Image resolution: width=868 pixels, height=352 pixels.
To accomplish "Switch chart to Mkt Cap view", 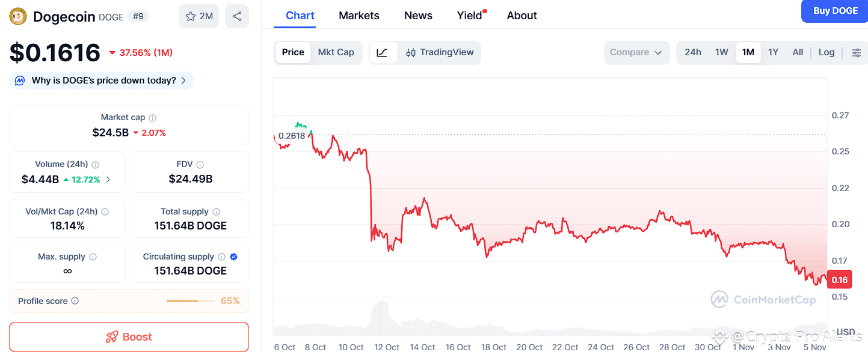I will [x=336, y=52].
